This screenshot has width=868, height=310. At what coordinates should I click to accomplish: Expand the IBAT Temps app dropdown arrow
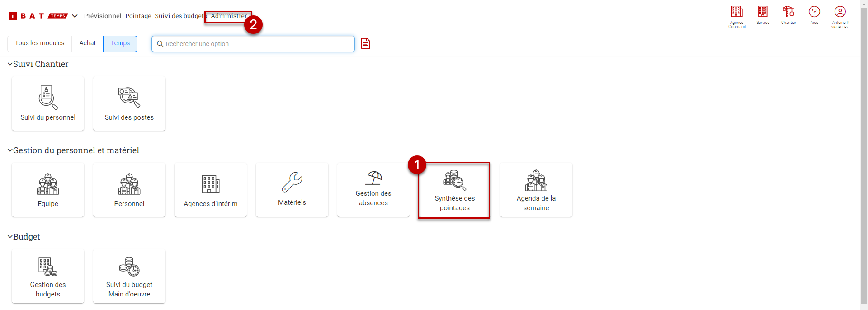(75, 16)
